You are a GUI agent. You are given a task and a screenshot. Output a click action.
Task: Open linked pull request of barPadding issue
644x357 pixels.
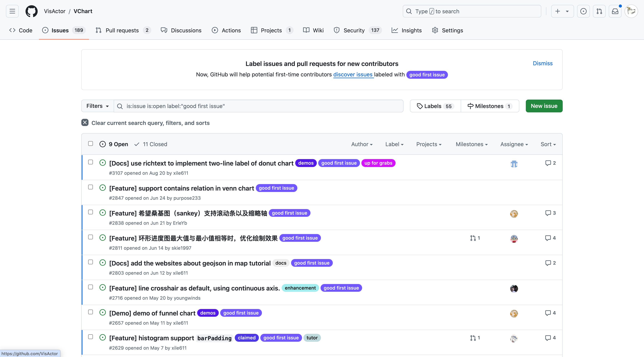[x=475, y=338]
